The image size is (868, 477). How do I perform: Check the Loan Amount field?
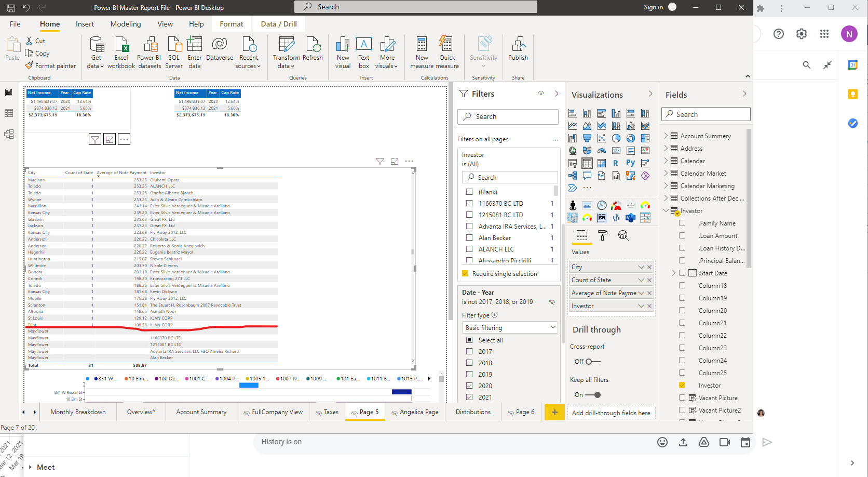[682, 235]
